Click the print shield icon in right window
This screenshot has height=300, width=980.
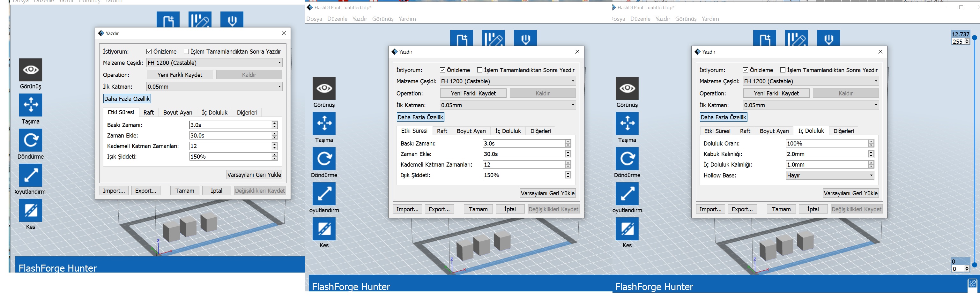(x=828, y=38)
